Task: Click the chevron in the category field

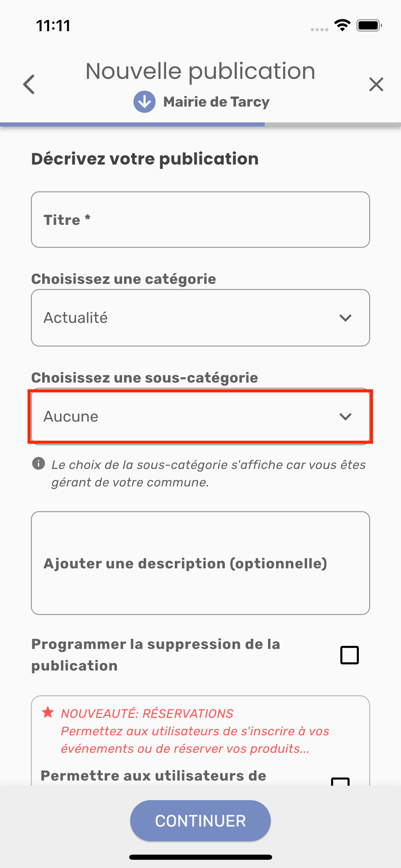Action: coord(345,318)
